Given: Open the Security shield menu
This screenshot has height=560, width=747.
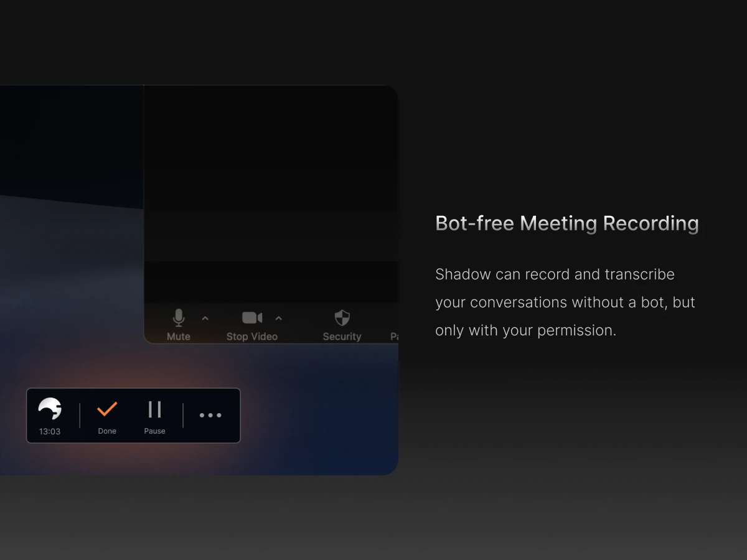Looking at the screenshot, I should pos(342,325).
